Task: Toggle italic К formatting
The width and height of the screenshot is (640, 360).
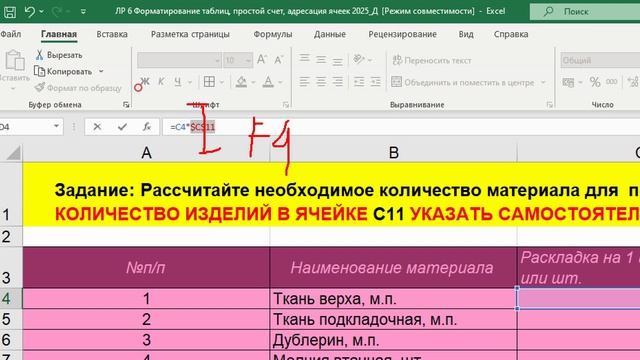Action: tap(161, 82)
